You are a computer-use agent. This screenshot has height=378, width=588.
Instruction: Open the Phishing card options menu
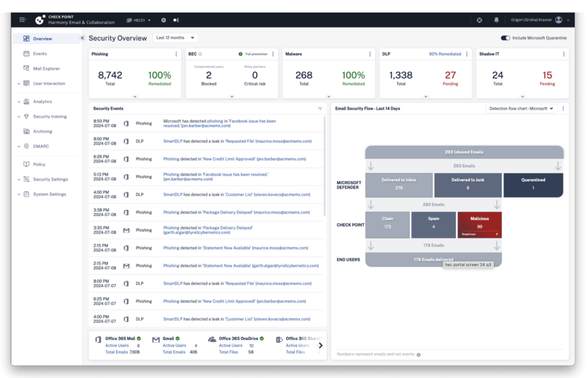(x=176, y=54)
